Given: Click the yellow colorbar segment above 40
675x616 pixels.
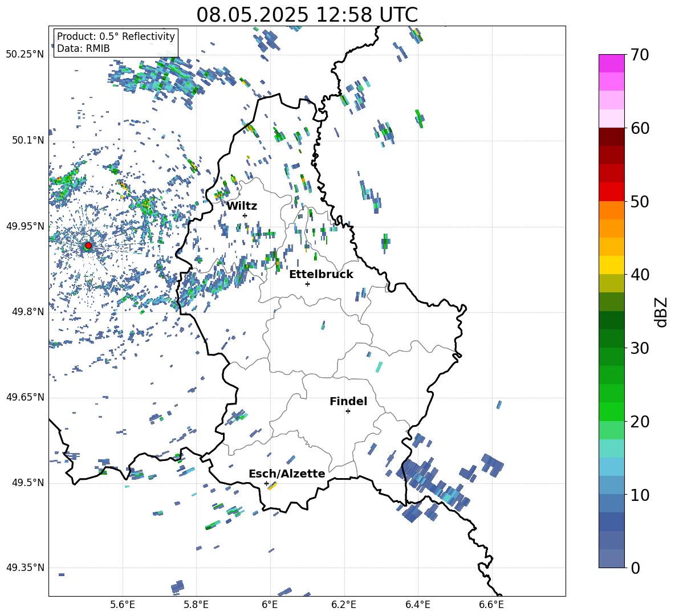Looking at the screenshot, I should point(611,265).
